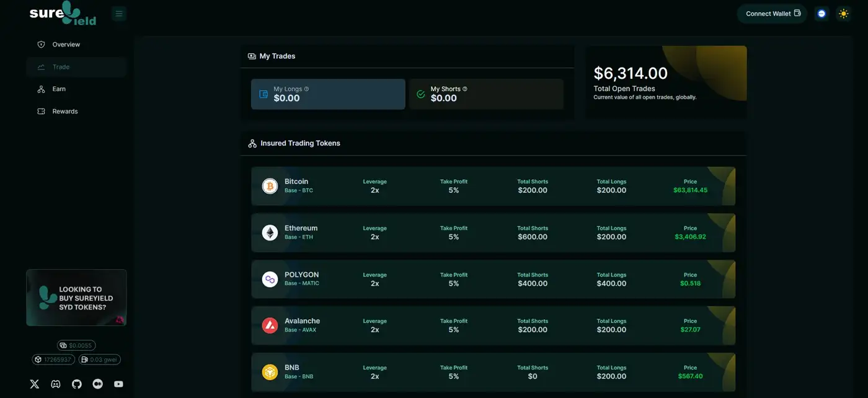Switch to the My Shorts view

pyautogui.click(x=486, y=94)
